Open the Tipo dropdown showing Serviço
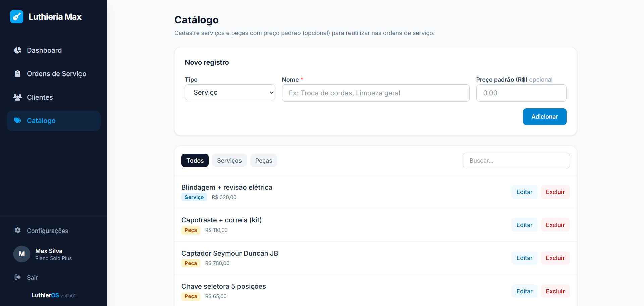 point(230,92)
